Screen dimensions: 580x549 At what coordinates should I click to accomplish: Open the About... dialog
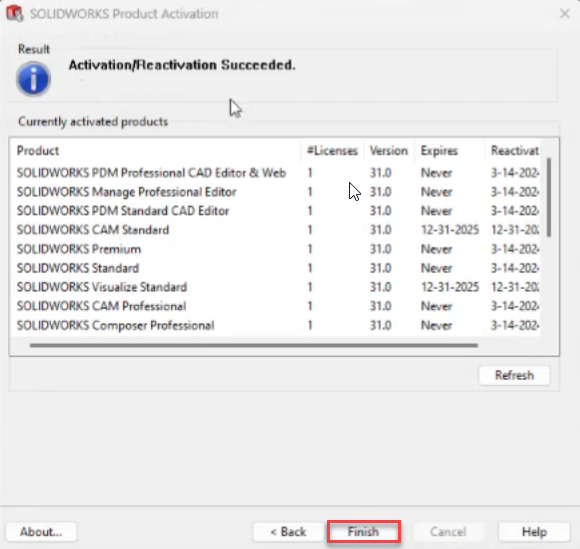click(41, 532)
